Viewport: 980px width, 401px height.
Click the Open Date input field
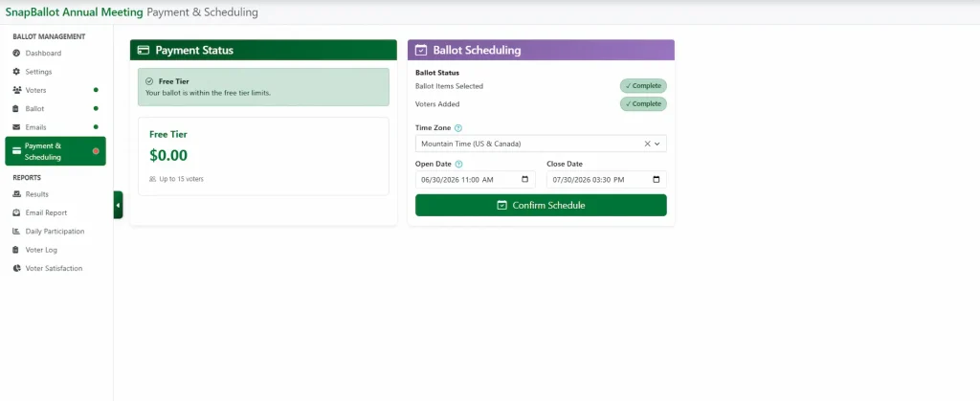[x=475, y=179]
